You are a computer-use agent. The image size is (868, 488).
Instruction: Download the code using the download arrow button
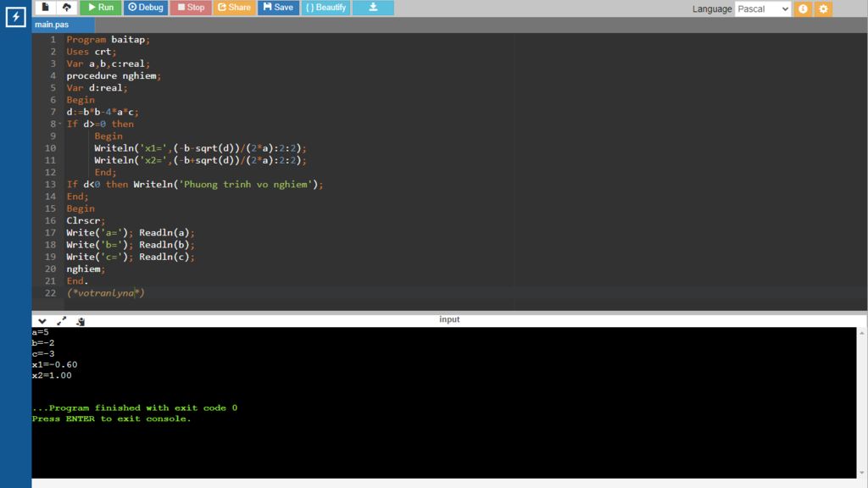coord(373,8)
